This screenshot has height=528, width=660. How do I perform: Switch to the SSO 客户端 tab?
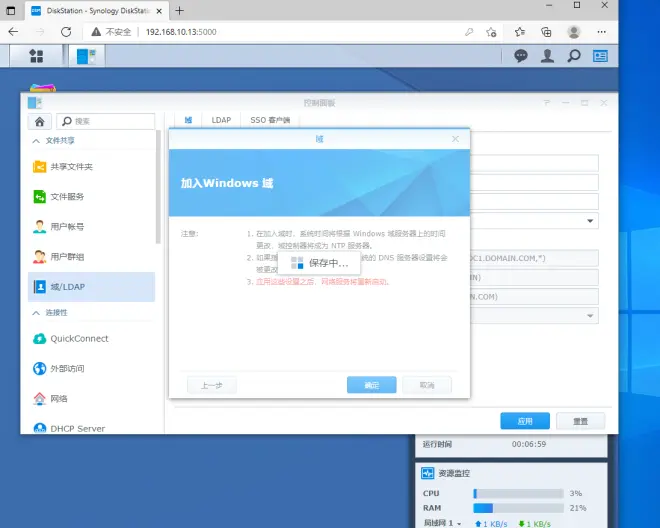click(x=269, y=120)
